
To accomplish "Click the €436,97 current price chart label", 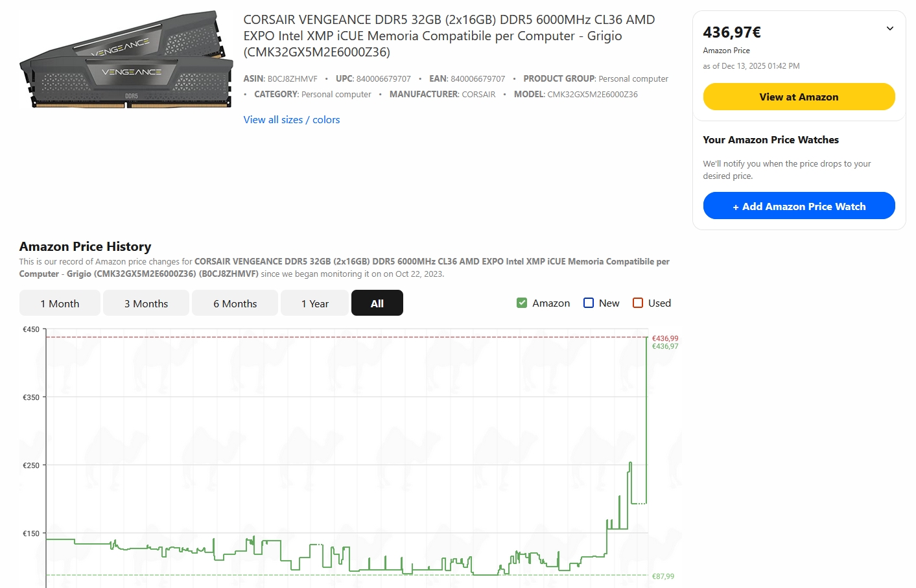I will [665, 346].
